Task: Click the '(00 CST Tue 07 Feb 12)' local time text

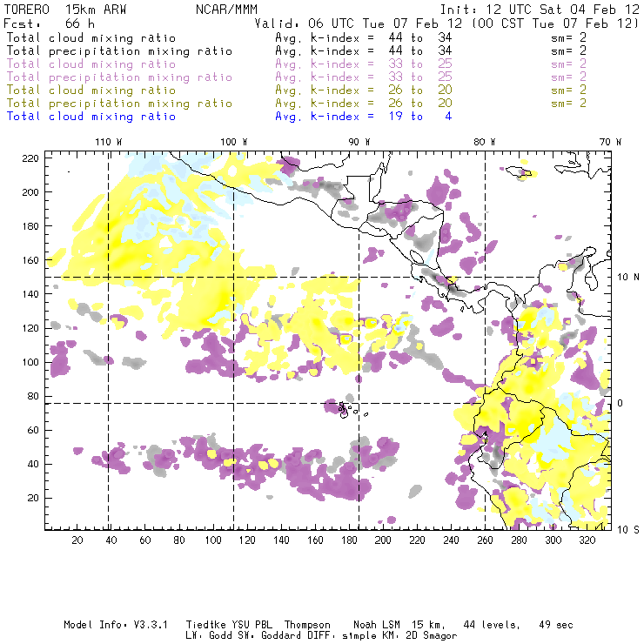Action: (x=555, y=23)
